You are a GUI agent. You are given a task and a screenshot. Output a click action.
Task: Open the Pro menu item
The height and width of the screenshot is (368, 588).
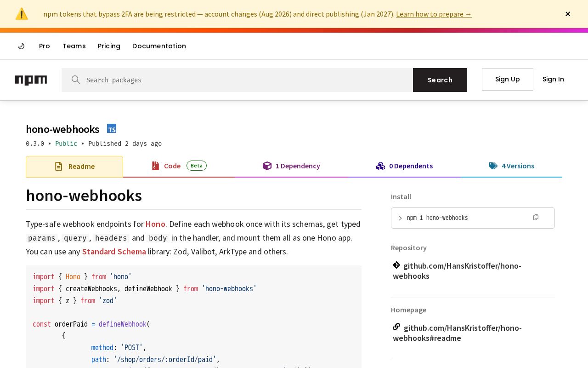coord(45,46)
